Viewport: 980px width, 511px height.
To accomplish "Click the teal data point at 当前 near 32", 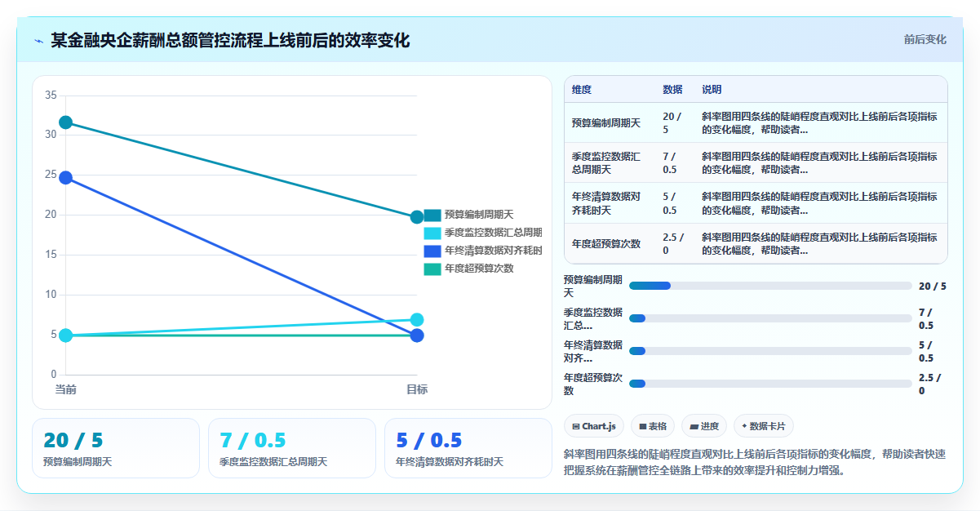I will pos(65,122).
